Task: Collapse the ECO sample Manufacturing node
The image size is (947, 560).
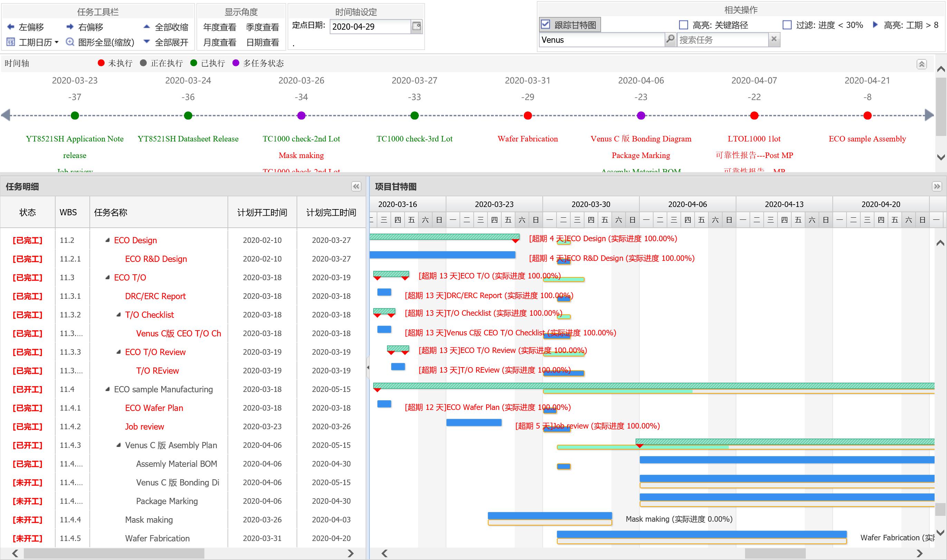Action: tap(108, 389)
